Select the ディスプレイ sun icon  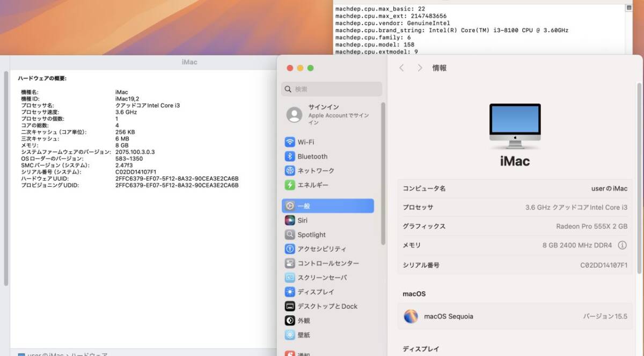pos(290,292)
